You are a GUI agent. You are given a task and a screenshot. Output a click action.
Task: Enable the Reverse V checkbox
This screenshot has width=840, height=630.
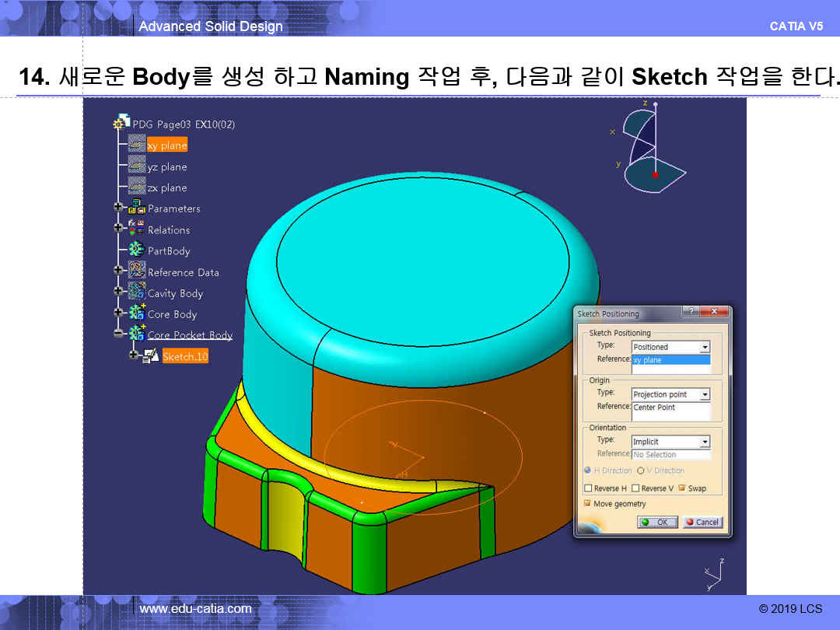click(635, 488)
